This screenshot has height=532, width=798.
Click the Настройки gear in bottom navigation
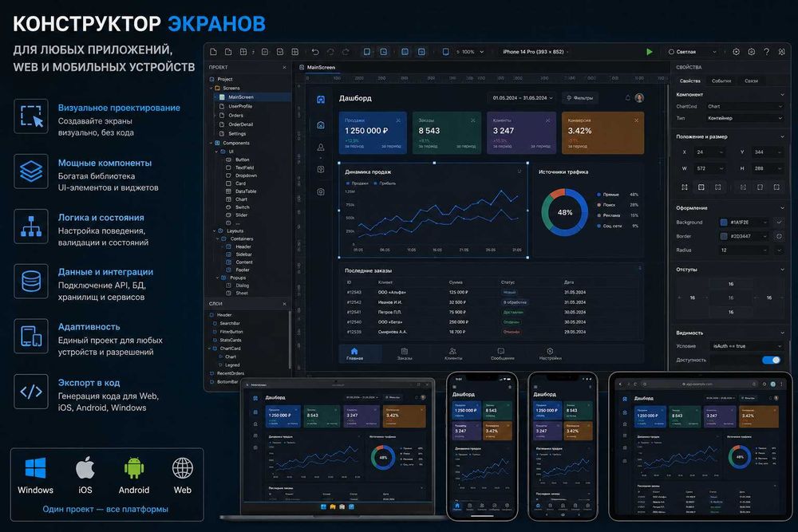point(550,352)
